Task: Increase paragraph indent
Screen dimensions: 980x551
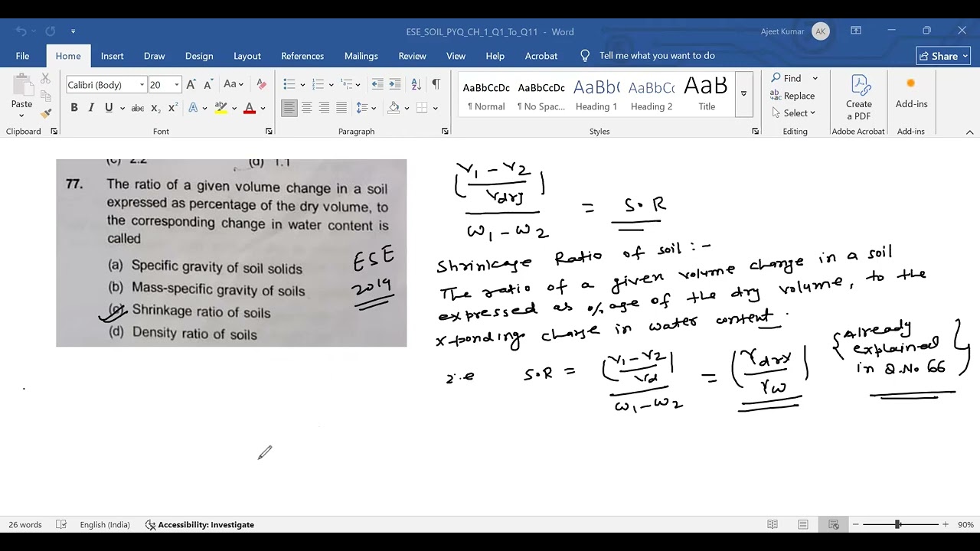Action: [395, 84]
